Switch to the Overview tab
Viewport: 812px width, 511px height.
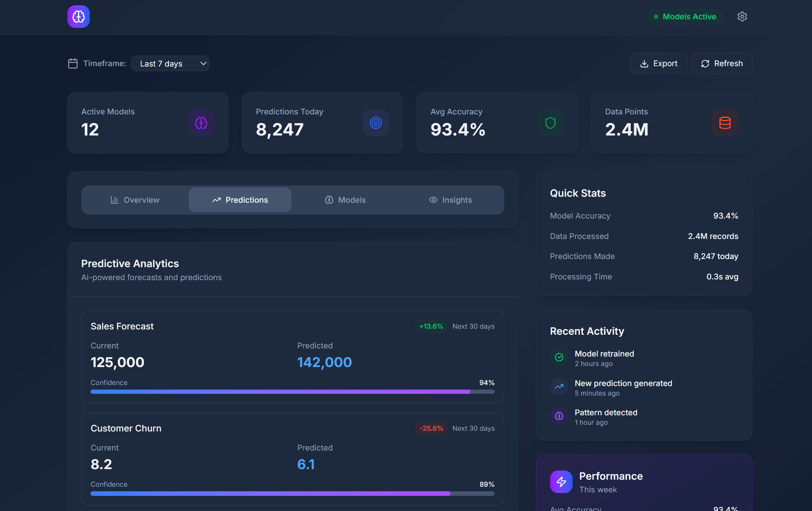[135, 200]
